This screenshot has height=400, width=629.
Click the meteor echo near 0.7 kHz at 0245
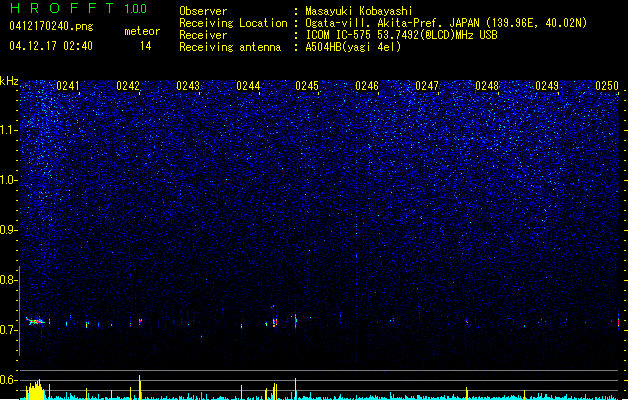click(296, 322)
